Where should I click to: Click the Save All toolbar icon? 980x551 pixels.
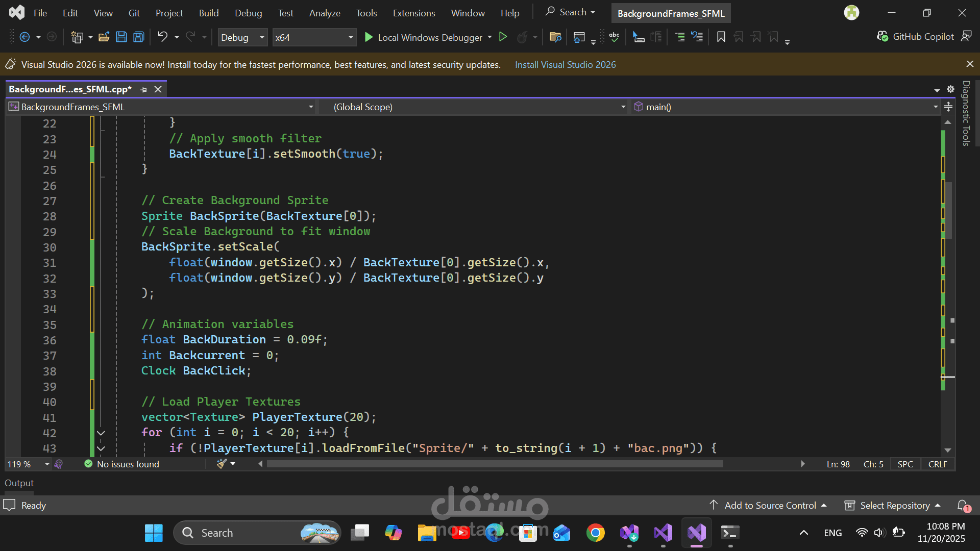pos(138,37)
